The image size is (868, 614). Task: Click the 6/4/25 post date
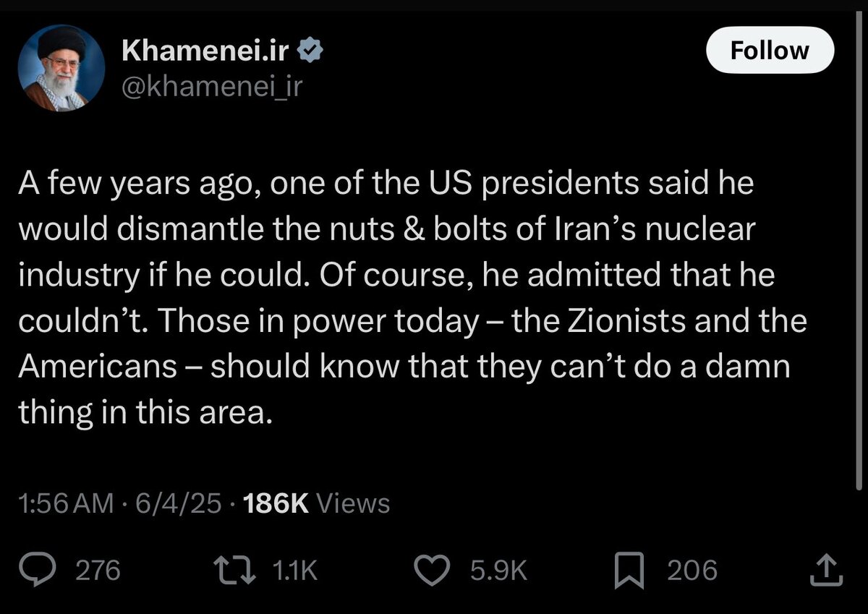(x=177, y=503)
